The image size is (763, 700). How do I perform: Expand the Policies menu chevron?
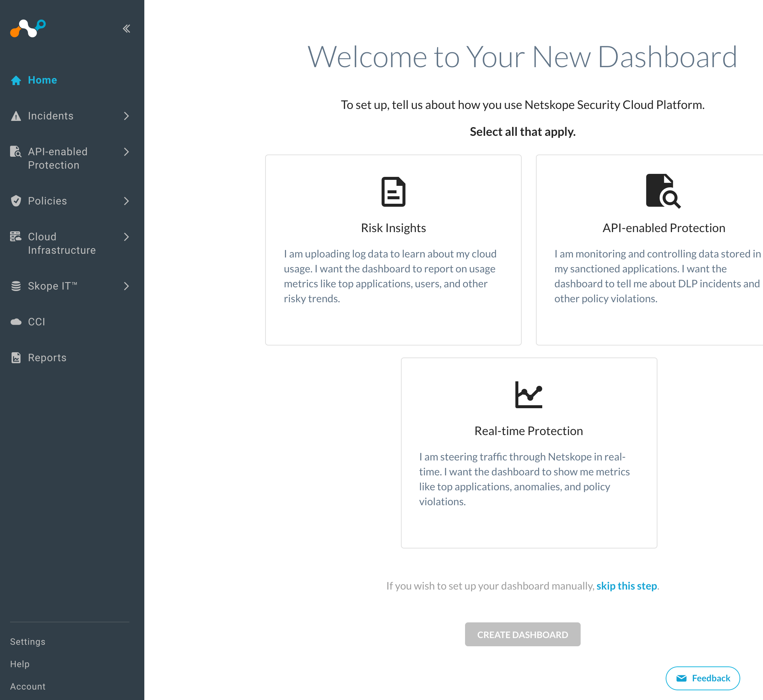[126, 201]
